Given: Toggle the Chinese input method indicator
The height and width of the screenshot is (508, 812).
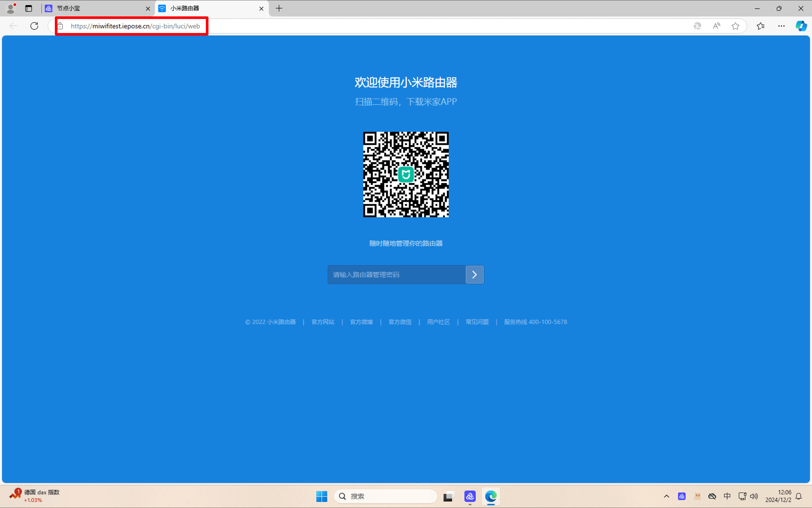Looking at the screenshot, I should click(727, 496).
